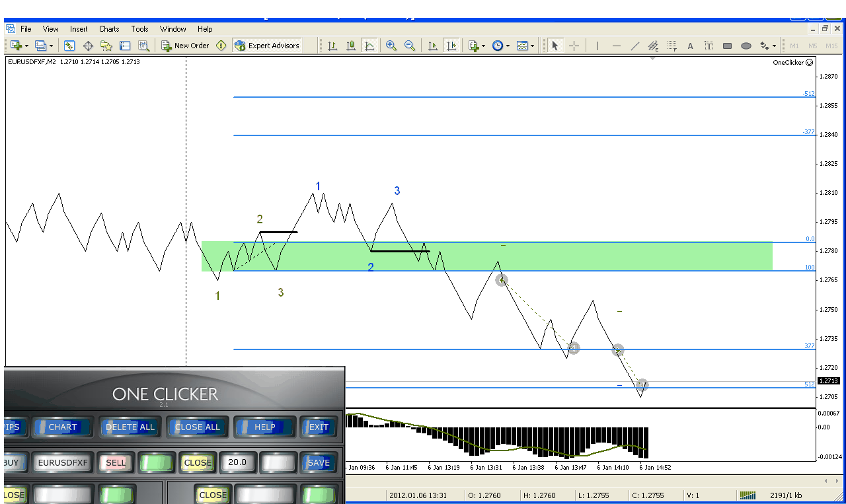The image size is (846, 504).
Task: Click the 20.0 lot size field
Action: (x=237, y=462)
